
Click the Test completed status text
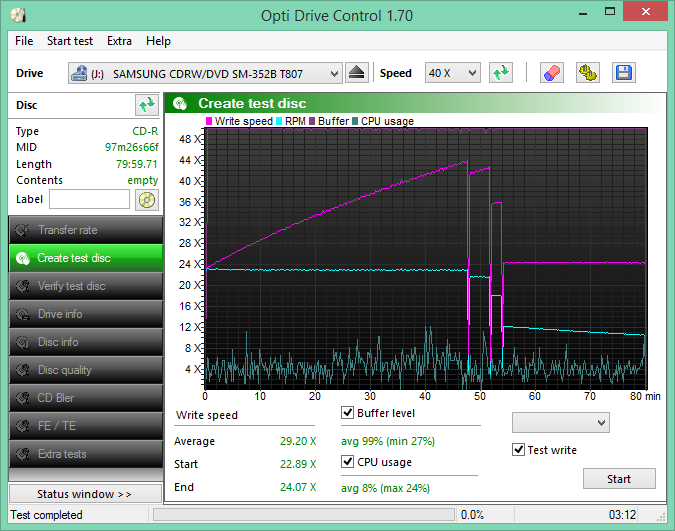coord(46,515)
